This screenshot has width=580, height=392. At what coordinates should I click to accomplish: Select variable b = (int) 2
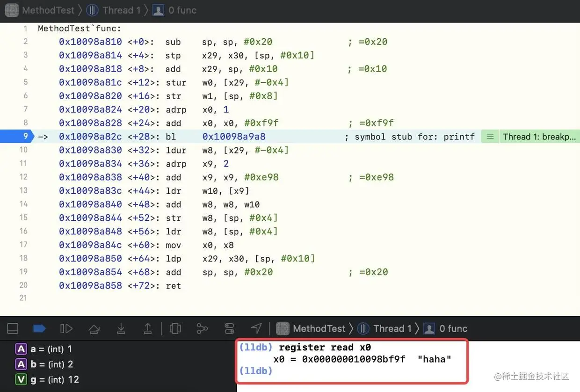pos(44,364)
